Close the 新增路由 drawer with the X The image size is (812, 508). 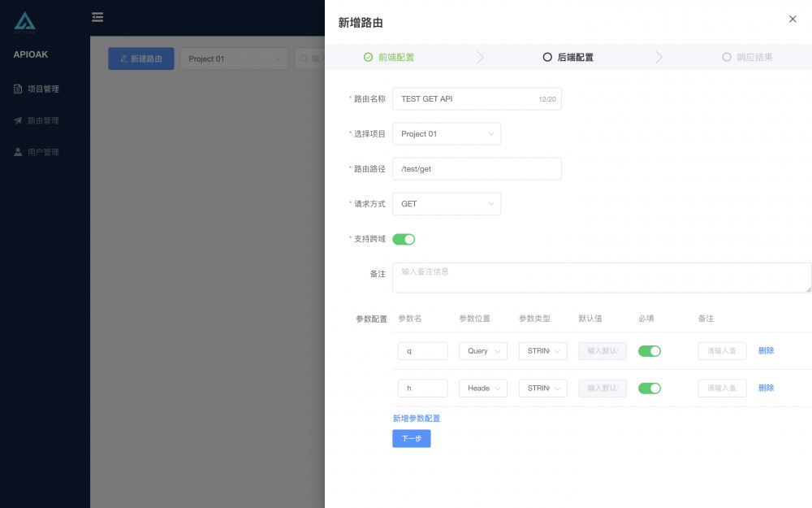pos(793,19)
